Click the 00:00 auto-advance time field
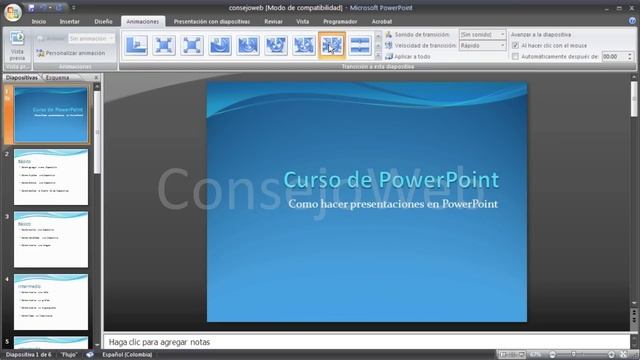640x360 pixels. tap(614, 57)
